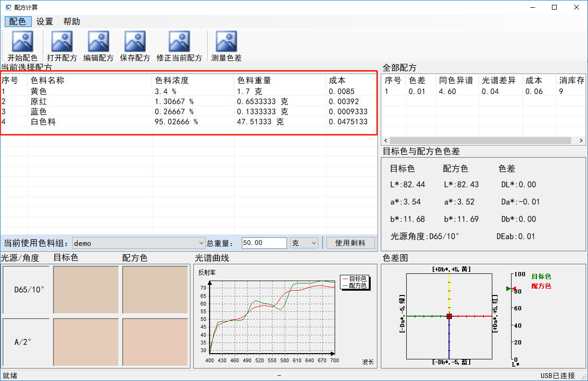Image resolution: width=588 pixels, height=381 pixels.
Task: Open the 配色 menu
Action: (18, 22)
